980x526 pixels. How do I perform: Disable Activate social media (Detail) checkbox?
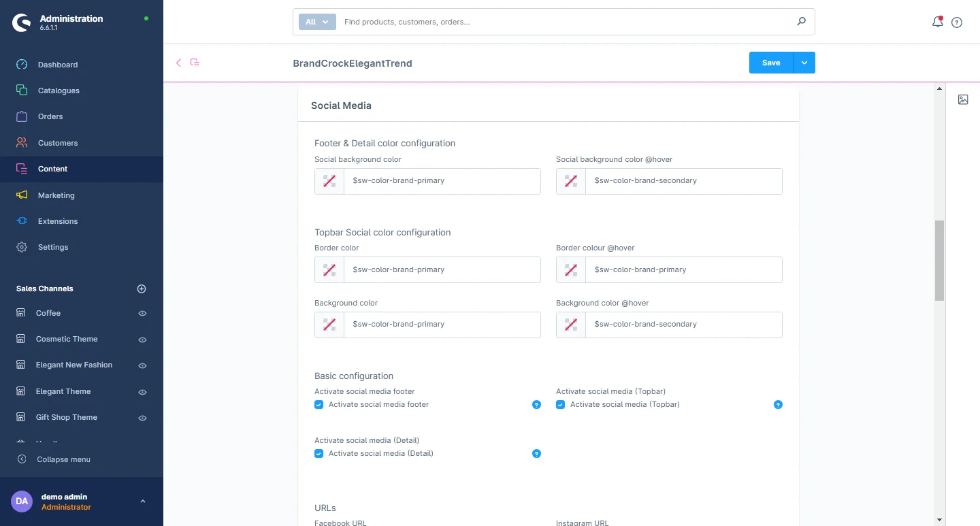318,454
